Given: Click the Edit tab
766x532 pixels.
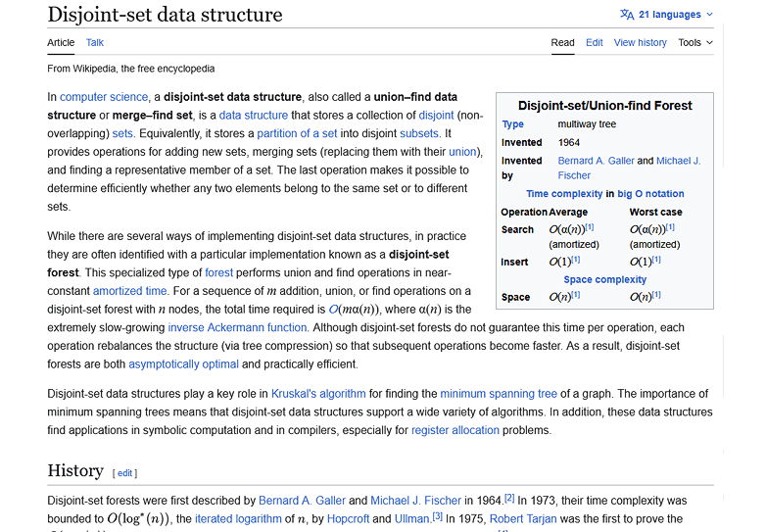Looking at the screenshot, I should [595, 43].
